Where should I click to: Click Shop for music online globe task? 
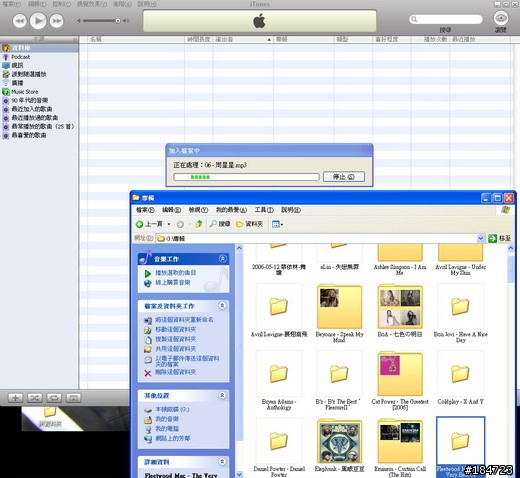click(168, 283)
